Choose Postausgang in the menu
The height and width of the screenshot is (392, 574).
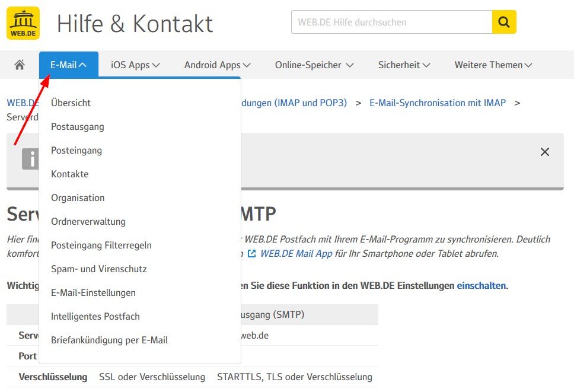[78, 127]
